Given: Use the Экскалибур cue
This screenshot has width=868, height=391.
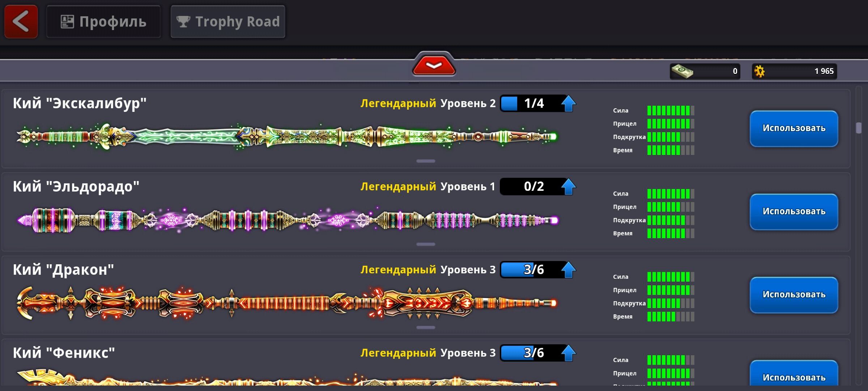Looking at the screenshot, I should tap(794, 129).
